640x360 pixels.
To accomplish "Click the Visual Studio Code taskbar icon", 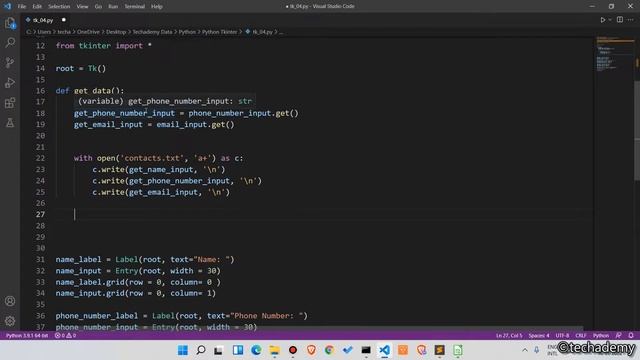I will (384, 350).
